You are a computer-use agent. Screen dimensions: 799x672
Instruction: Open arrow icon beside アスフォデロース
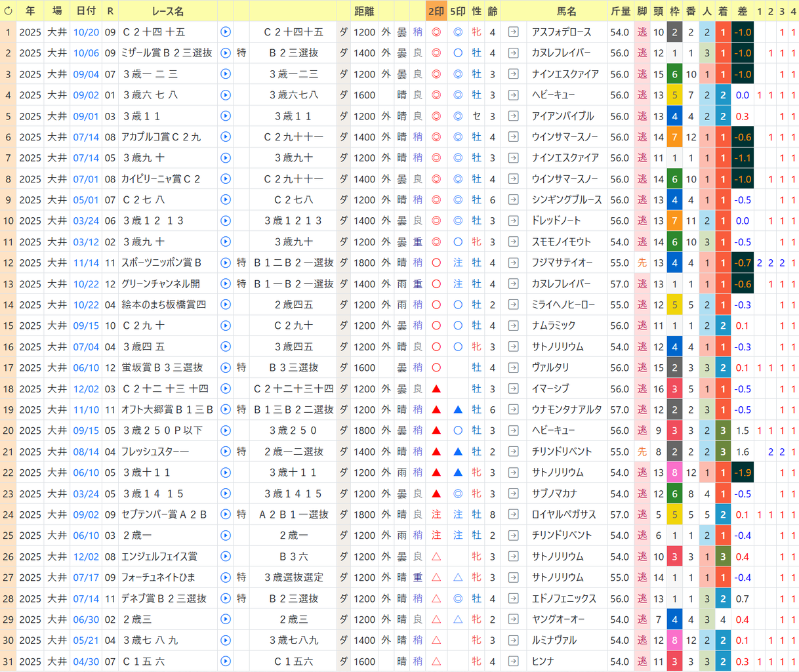point(514,32)
